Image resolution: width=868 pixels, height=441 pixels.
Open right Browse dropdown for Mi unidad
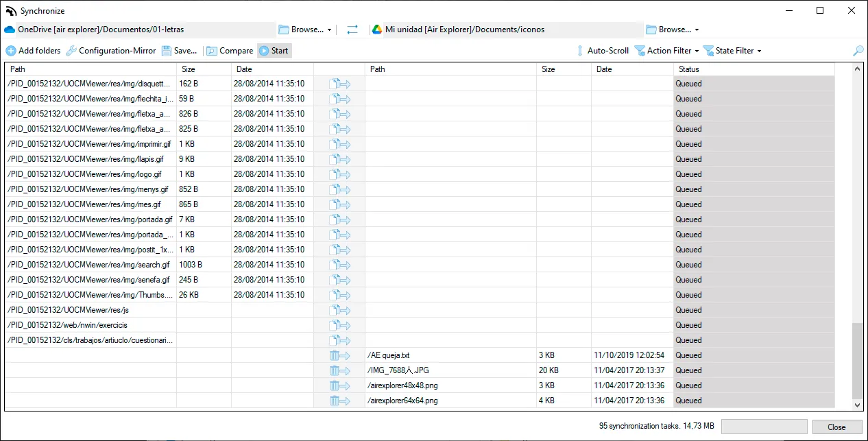pos(673,29)
